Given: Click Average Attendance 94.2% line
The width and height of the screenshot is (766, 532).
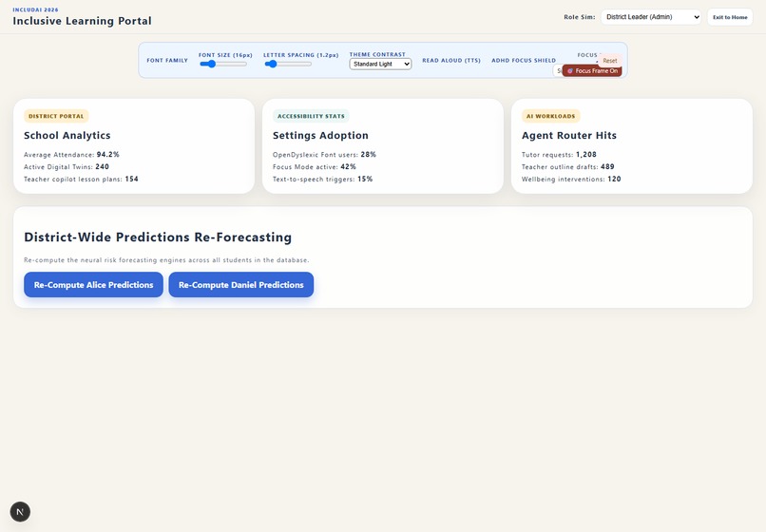Looking at the screenshot, I should 71,154.
